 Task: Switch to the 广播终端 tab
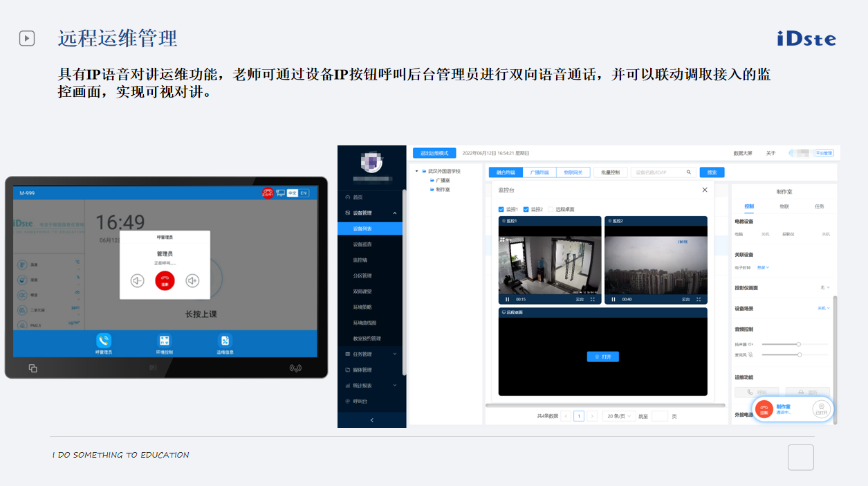click(539, 172)
